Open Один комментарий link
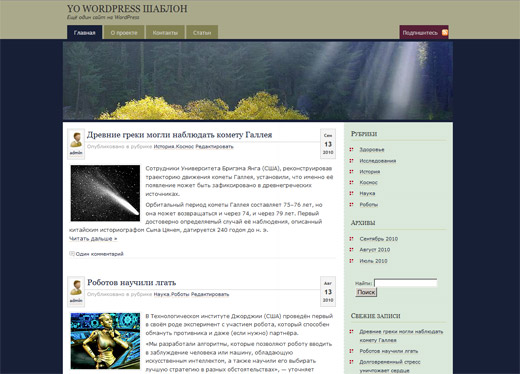520x374 pixels. point(99,254)
